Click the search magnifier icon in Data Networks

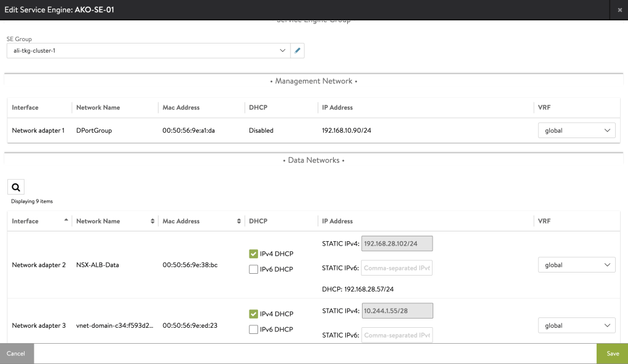[16, 187]
